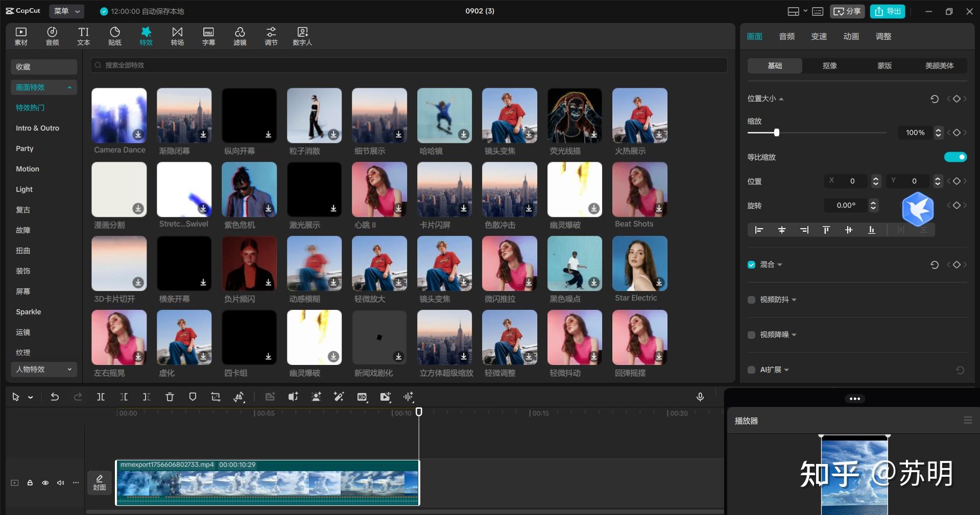Enable the 视频降噪 checkbox
The width and height of the screenshot is (980, 515).
tap(751, 335)
